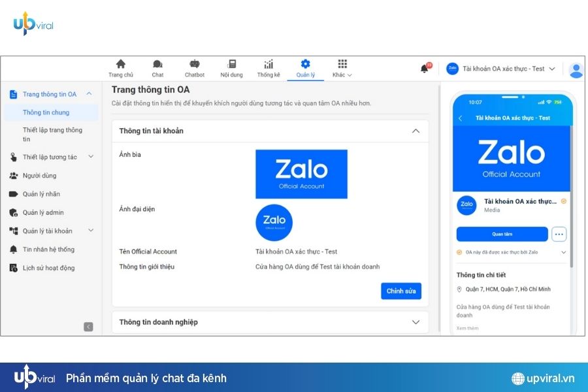
Task: Tap the back arrow in phone preview
Action: click(461, 118)
